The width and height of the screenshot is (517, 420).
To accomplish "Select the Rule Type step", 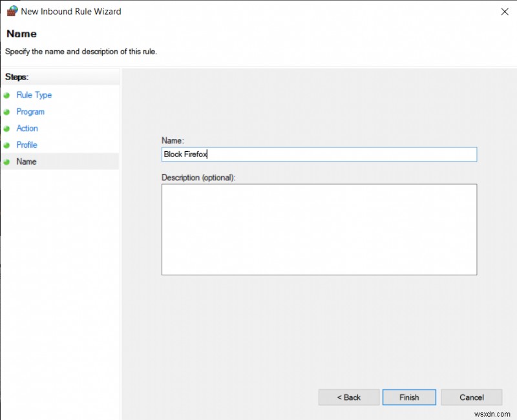I will [x=34, y=95].
